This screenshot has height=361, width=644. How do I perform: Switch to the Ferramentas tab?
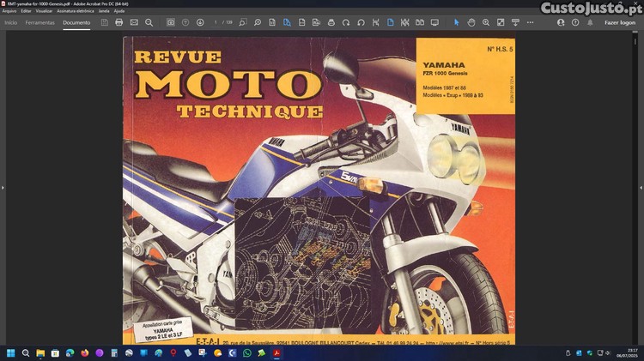point(40,22)
